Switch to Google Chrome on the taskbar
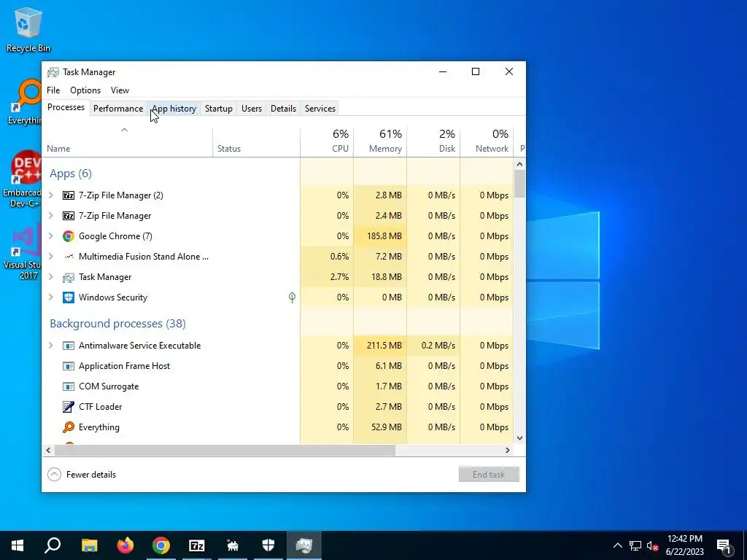 (161, 545)
